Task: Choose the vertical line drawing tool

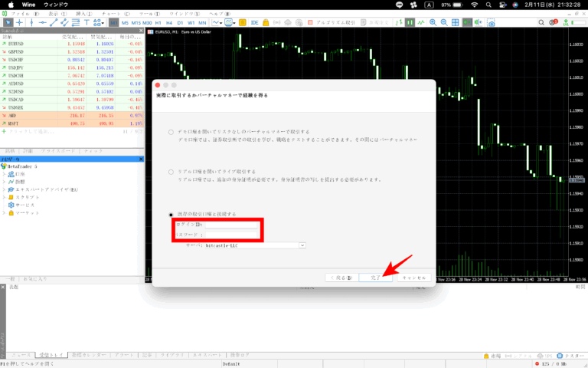Action: point(31,22)
